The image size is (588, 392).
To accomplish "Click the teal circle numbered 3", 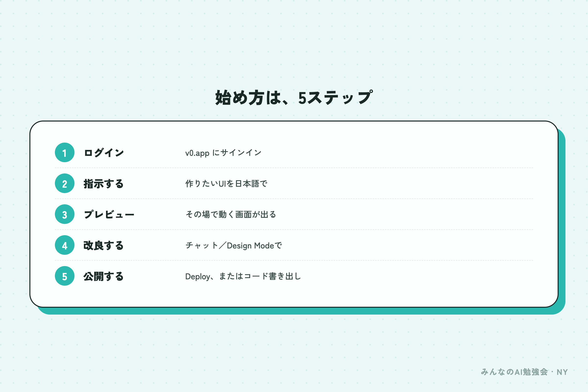I will [x=64, y=214].
